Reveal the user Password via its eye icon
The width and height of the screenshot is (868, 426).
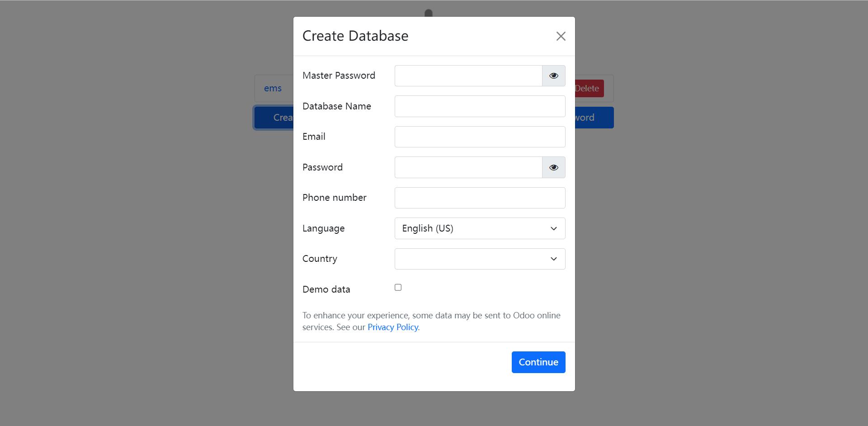pyautogui.click(x=553, y=167)
